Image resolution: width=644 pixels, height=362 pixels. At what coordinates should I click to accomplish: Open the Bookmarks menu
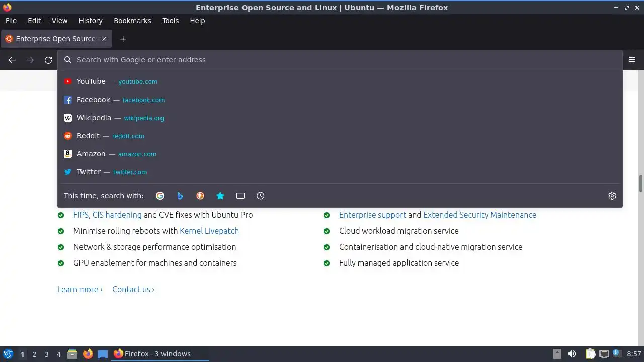point(132,21)
